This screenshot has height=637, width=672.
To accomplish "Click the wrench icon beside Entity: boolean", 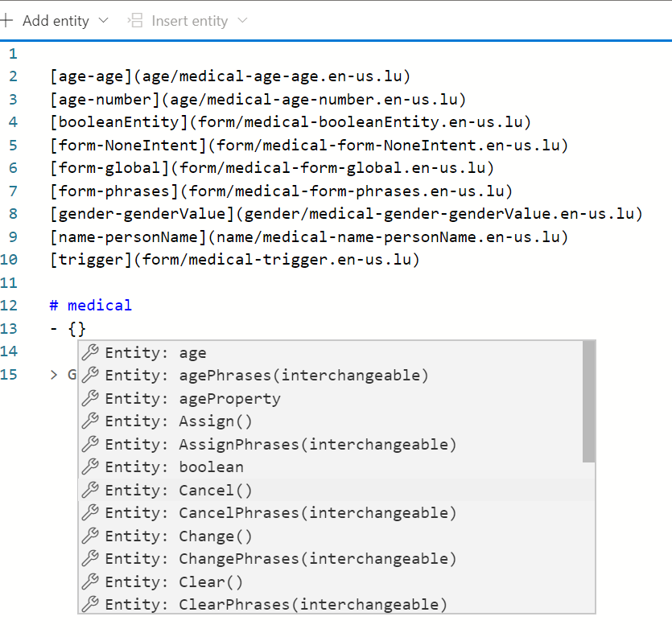I will point(89,466).
